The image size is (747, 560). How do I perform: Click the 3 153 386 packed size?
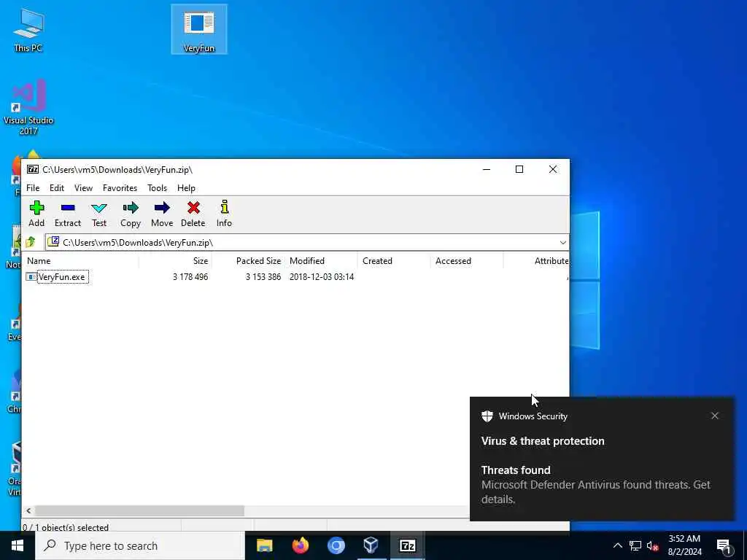263,276
